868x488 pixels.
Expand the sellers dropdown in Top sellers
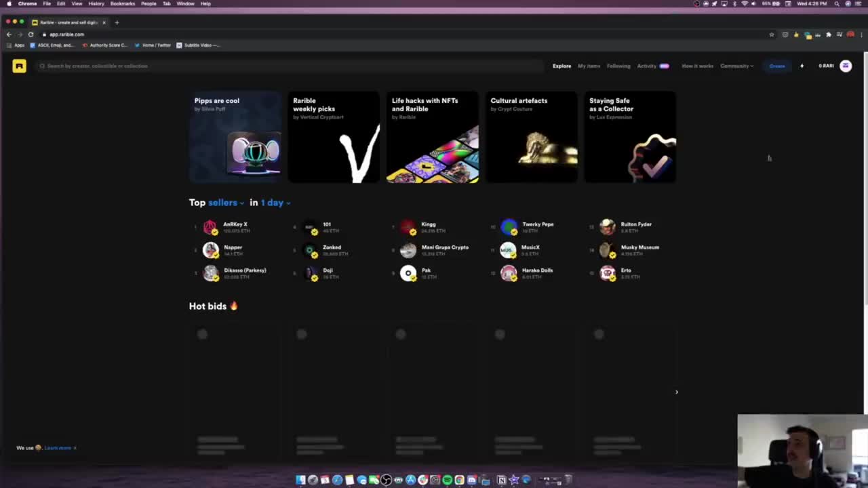pos(226,203)
